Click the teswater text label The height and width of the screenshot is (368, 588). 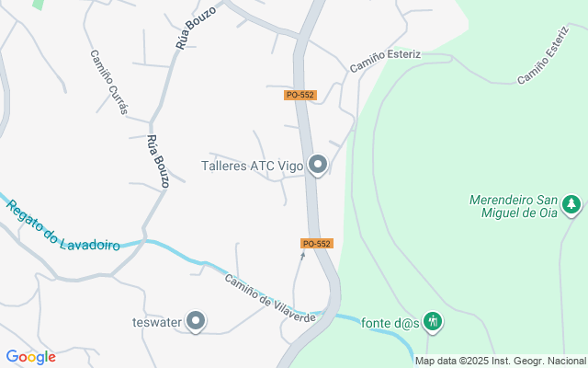[x=157, y=322]
